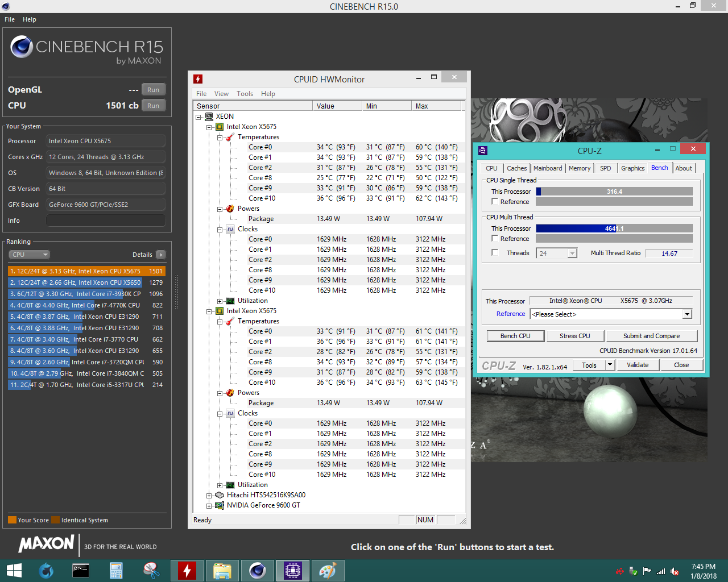Run the CPU test in Cinebench

(x=154, y=106)
